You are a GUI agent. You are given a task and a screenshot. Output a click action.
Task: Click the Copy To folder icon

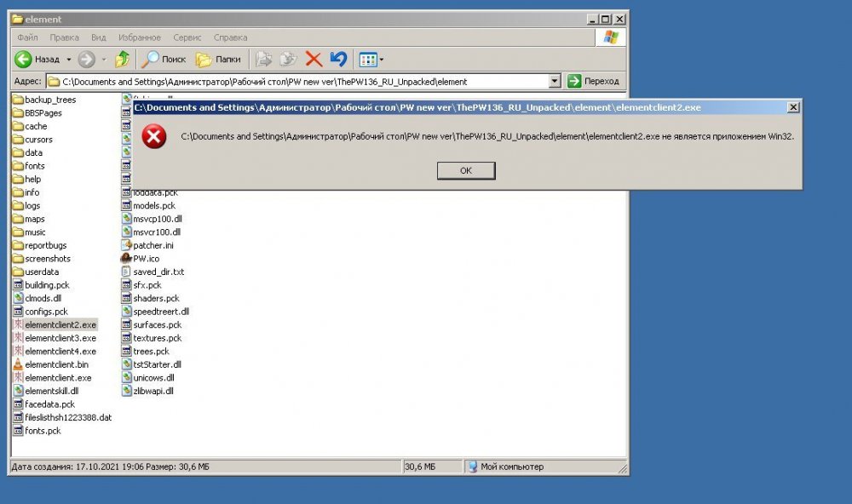(288, 60)
